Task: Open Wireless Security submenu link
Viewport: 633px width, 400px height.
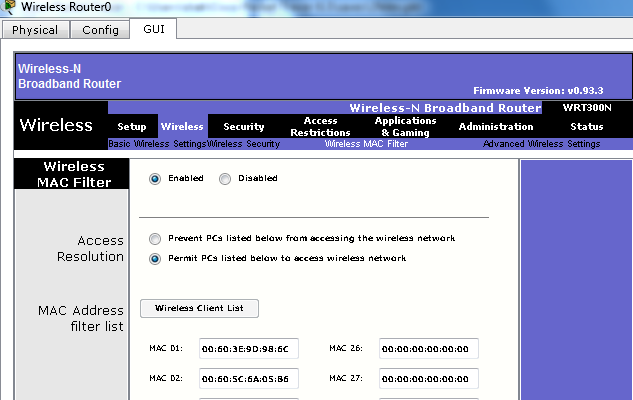Action: 243,144
